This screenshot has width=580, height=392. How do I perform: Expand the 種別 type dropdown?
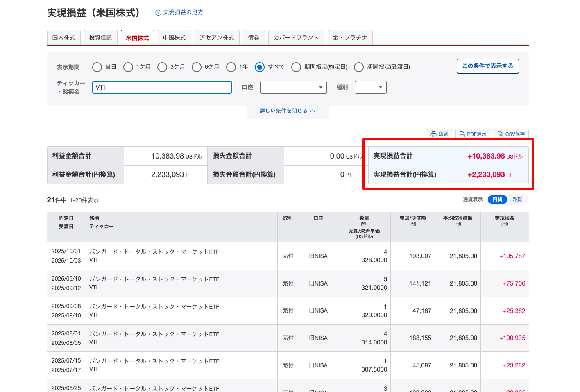coord(370,87)
